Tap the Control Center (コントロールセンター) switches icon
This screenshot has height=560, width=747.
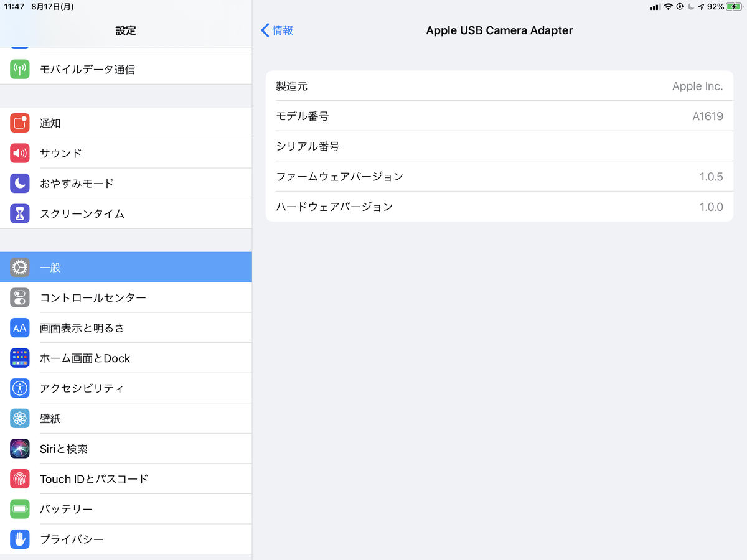coord(20,297)
